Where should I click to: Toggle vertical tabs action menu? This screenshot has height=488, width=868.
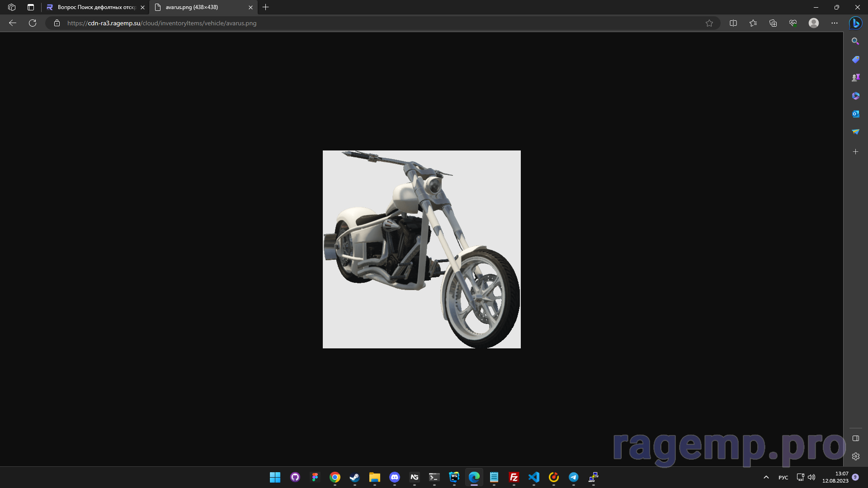pos(31,7)
